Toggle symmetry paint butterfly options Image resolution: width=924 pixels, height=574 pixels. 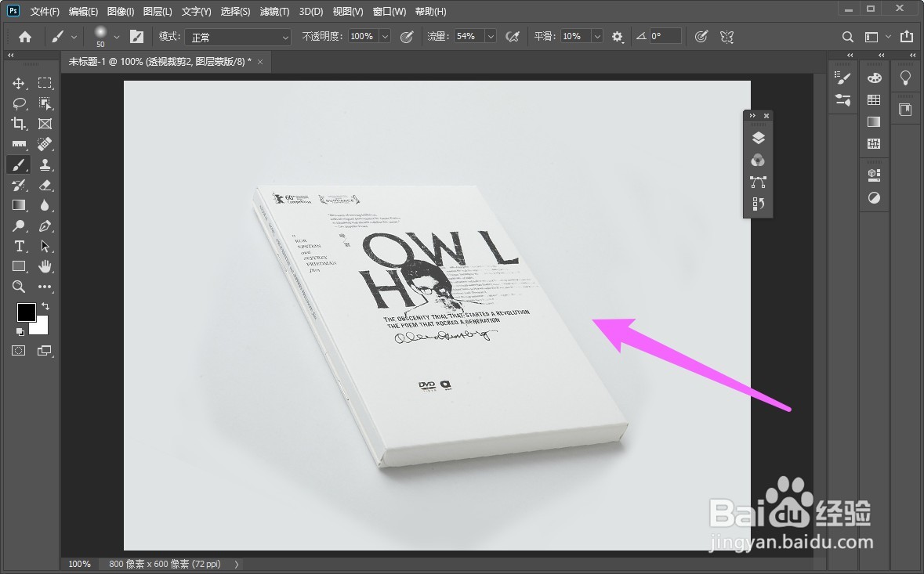coord(727,37)
